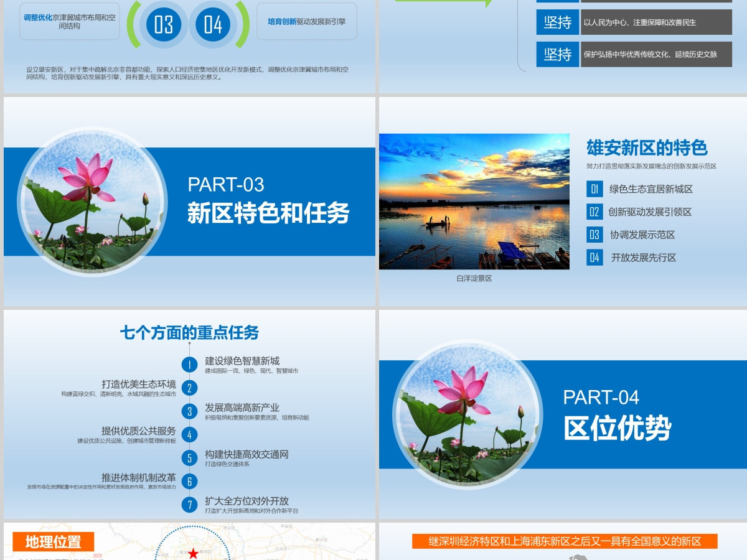747x560 pixels.
Task: Click numbered circle 6 beside 推进体制机制改革
Action: click(x=189, y=481)
